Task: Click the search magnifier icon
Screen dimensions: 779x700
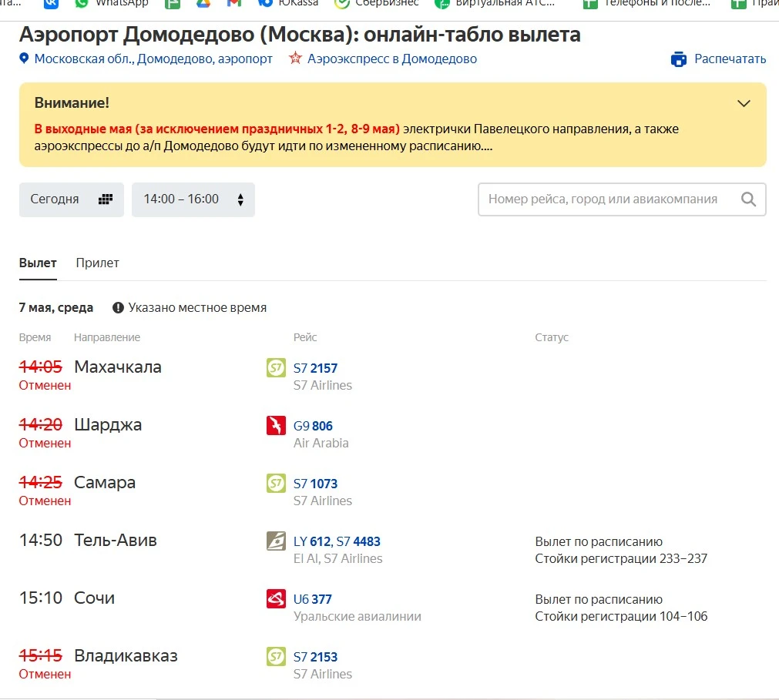Action: coord(748,199)
